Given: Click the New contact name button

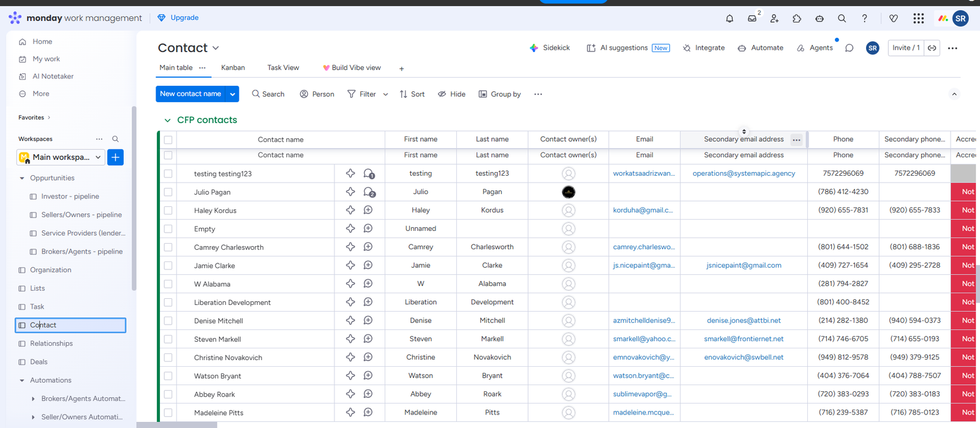Looking at the screenshot, I should tap(190, 94).
